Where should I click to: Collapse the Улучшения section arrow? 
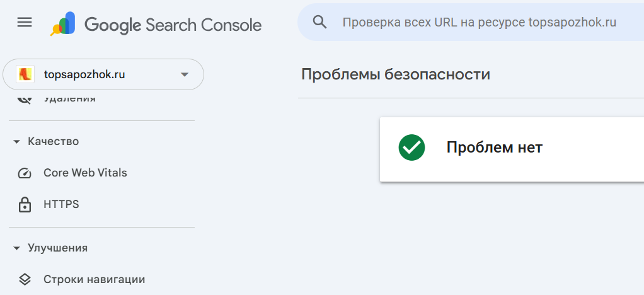pos(16,248)
